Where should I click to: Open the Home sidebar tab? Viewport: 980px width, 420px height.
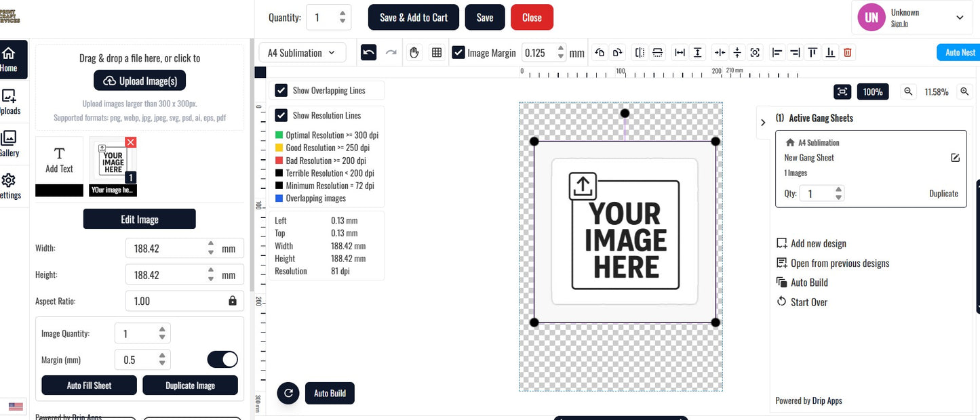point(9,60)
